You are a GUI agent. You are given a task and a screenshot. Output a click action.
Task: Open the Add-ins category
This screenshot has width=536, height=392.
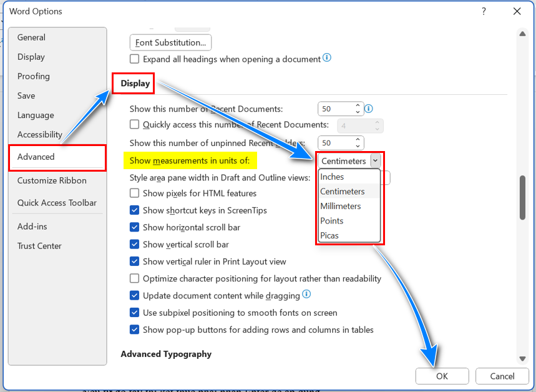[57, 227]
